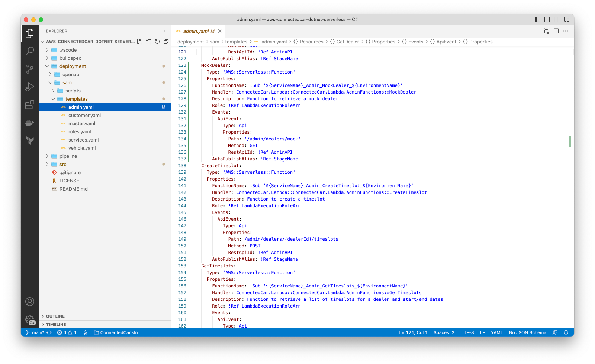Screen dimensions: 595x364
Task: Open the Accounts menu
Action: [x=30, y=302]
